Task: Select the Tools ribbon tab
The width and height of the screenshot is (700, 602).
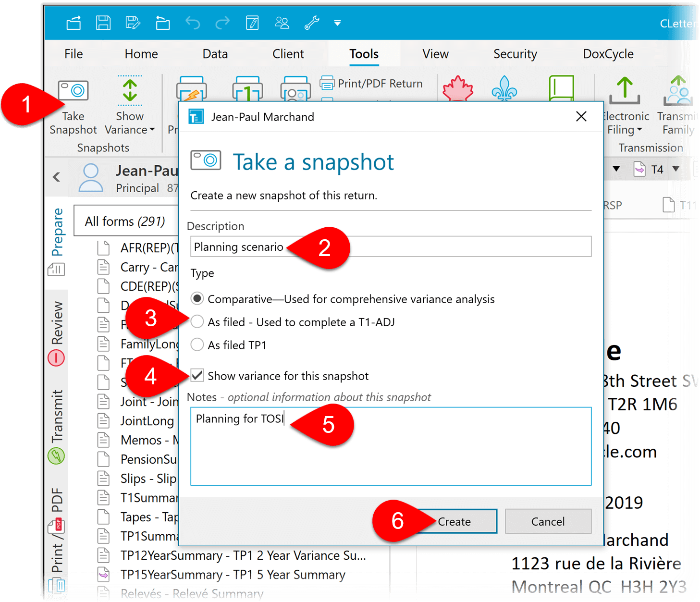Action: [x=364, y=54]
